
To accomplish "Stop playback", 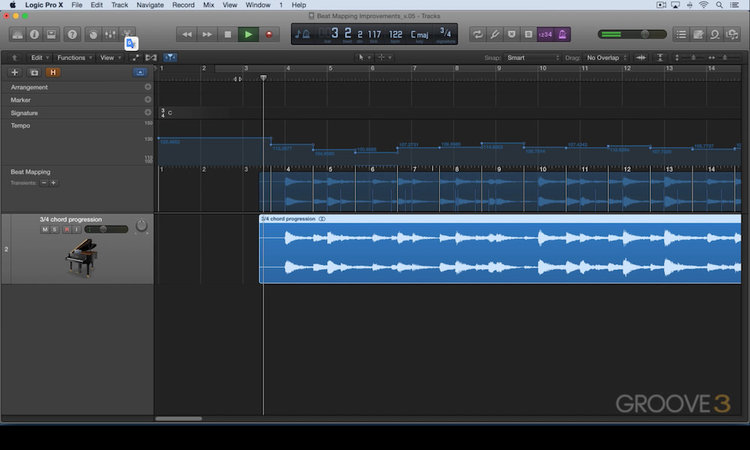I will (x=228, y=34).
